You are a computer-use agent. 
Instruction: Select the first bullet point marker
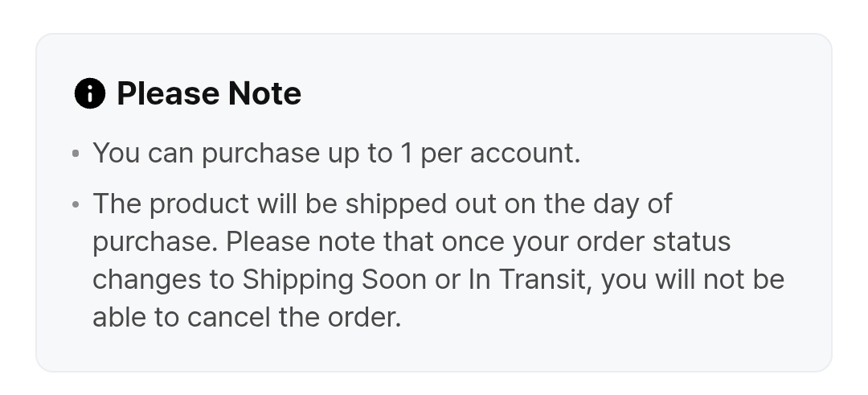[76, 153]
